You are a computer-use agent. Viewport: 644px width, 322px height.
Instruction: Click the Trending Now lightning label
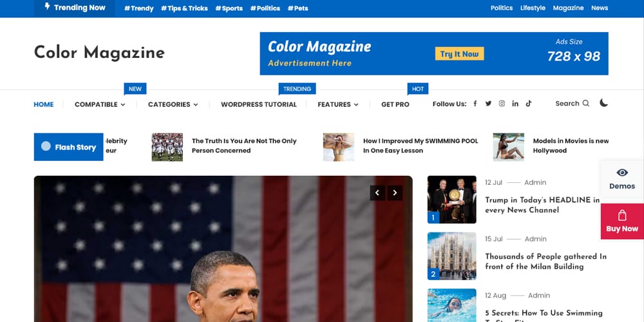[75, 8]
